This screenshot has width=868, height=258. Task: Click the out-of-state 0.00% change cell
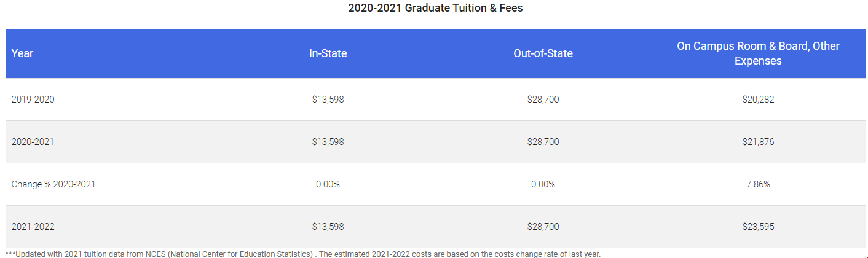pyautogui.click(x=543, y=184)
